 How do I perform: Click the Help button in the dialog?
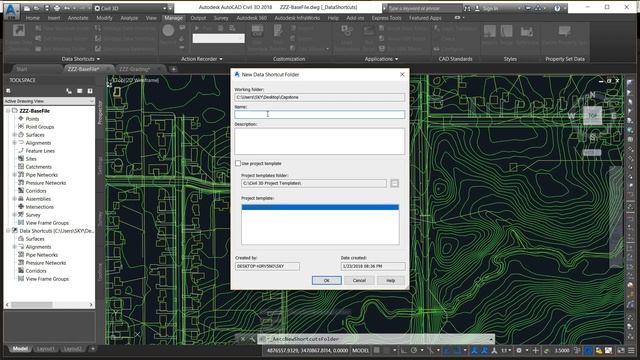pos(391,280)
